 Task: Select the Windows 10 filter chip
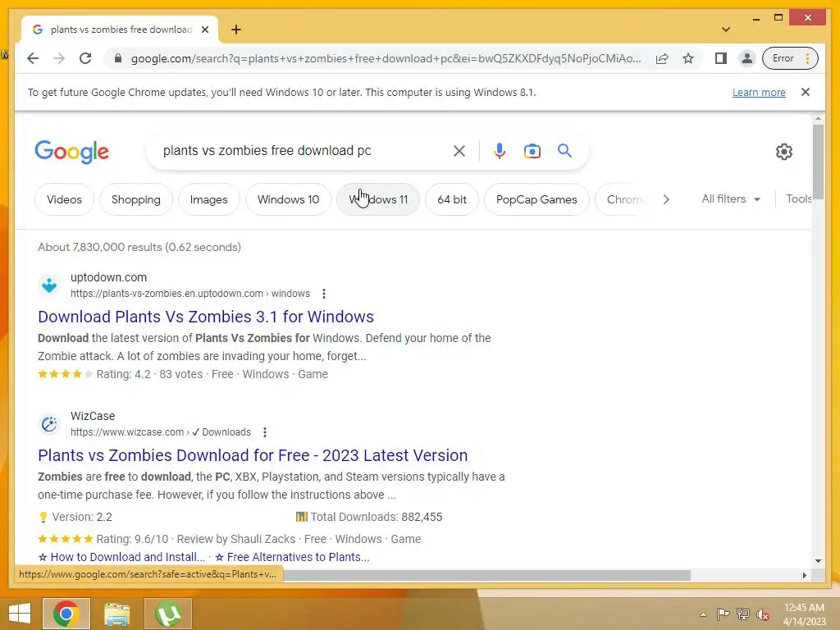[x=288, y=199]
